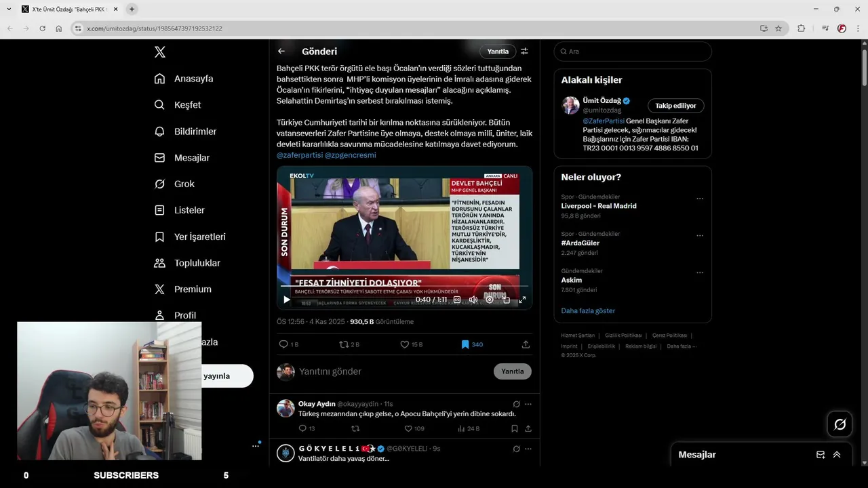Click the Yanıtla button in the post header

point(498,52)
